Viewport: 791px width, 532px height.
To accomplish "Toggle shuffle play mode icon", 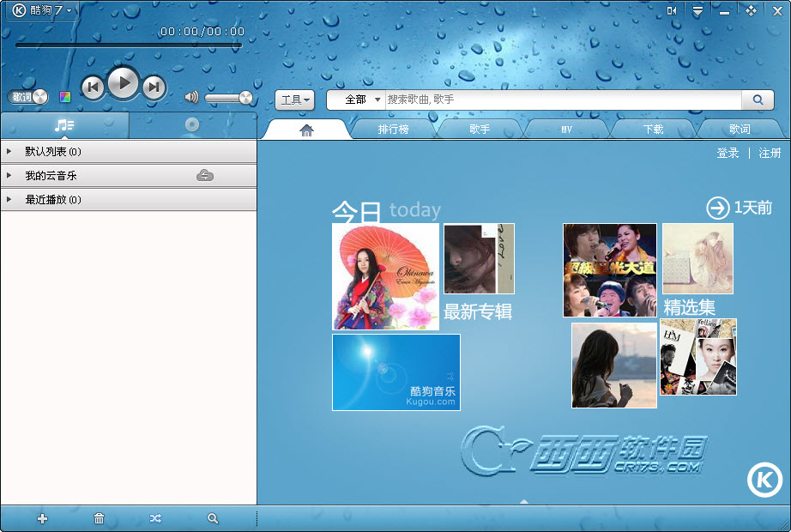I will 155,518.
